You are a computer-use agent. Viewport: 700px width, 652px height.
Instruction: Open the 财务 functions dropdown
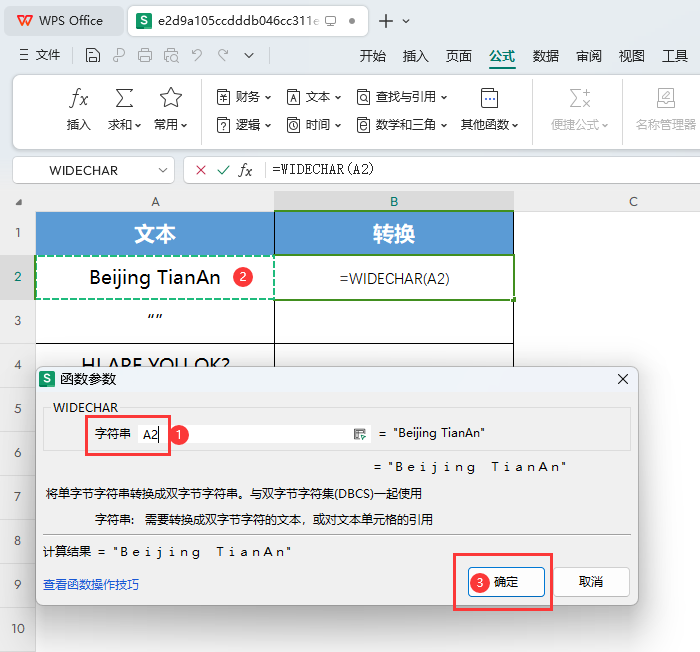coord(244,97)
